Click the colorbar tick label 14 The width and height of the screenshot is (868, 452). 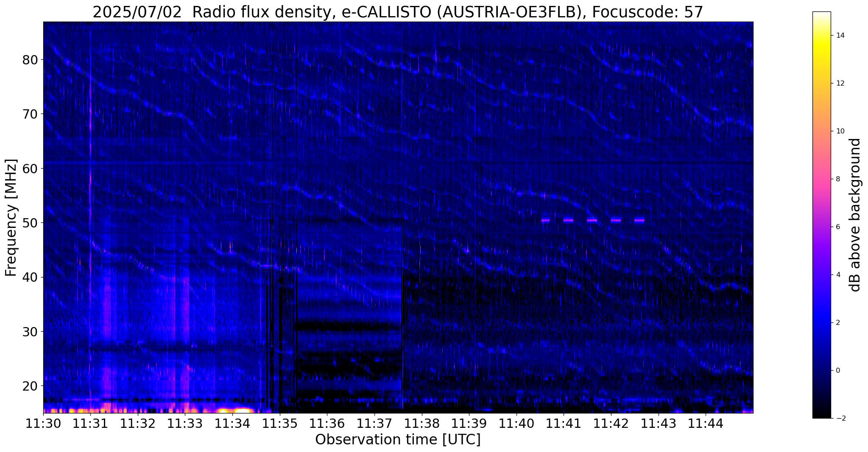[840, 36]
